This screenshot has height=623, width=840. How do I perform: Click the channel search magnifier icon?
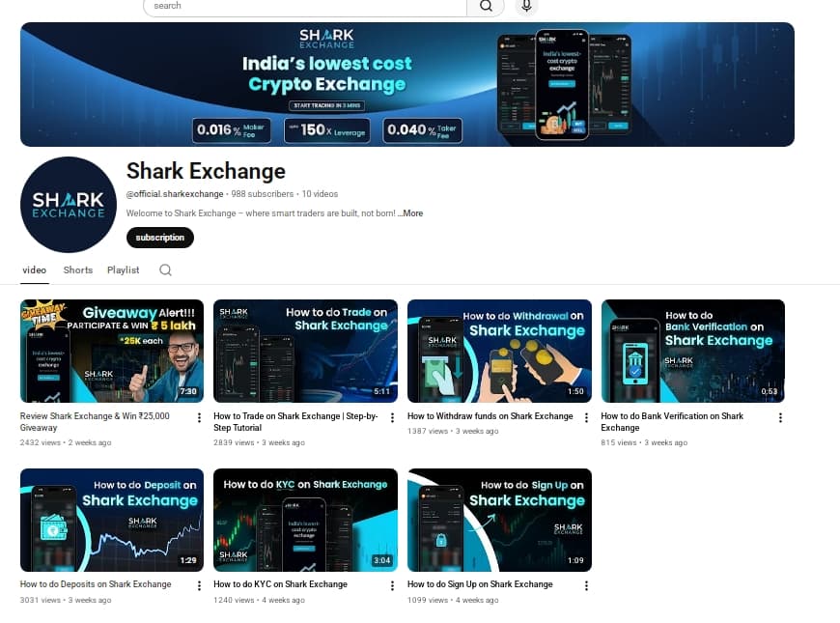165,269
